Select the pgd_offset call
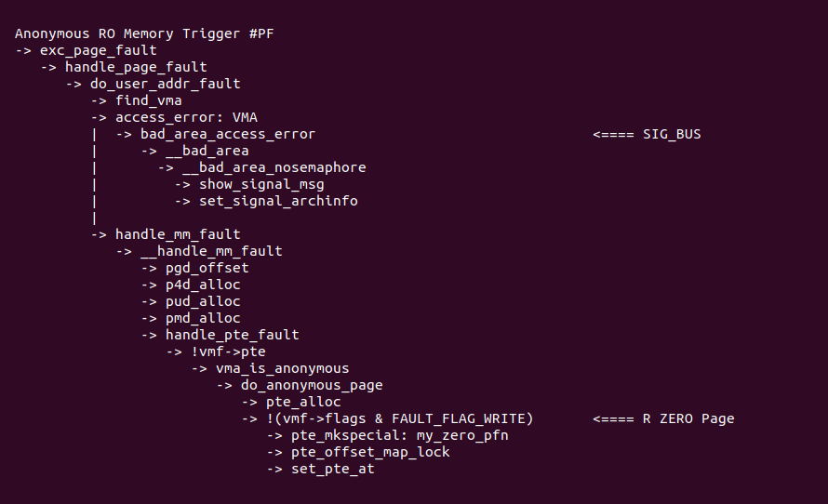This screenshot has width=828, height=504. 207,268
